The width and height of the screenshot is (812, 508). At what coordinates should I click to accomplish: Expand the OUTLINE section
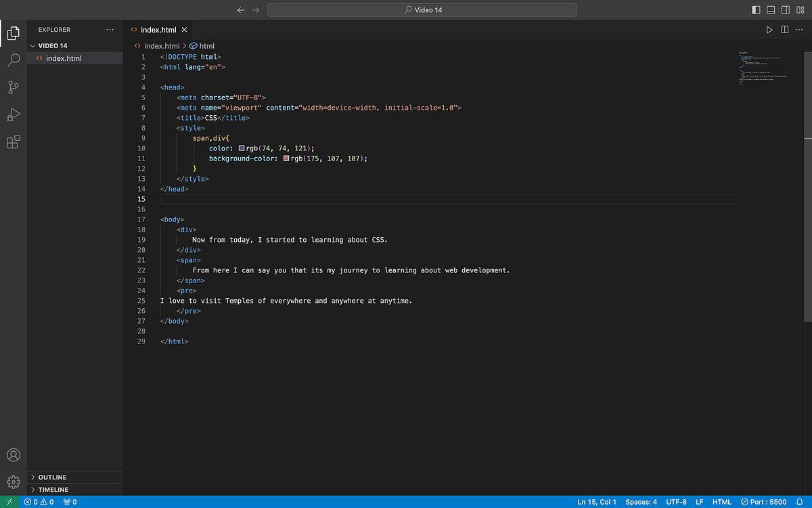click(75, 478)
